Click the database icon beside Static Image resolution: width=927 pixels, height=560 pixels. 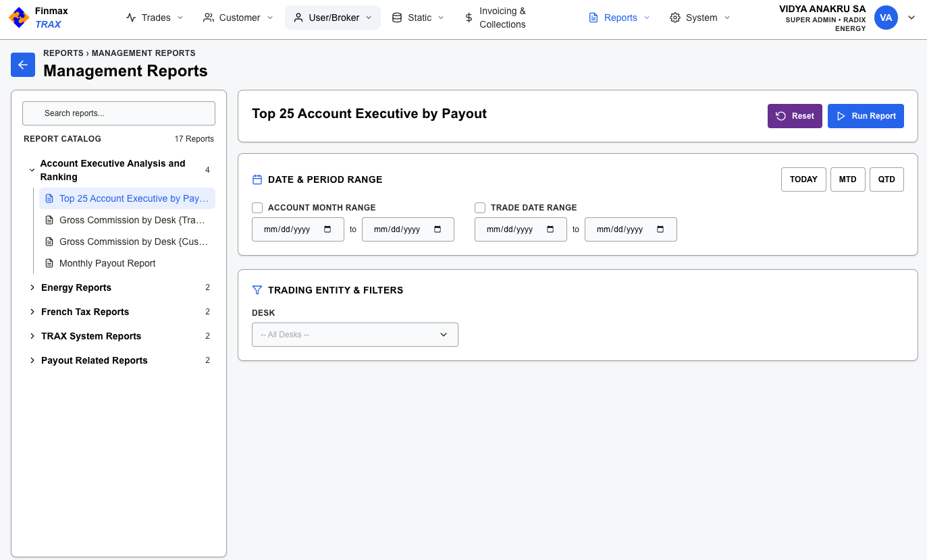tap(397, 18)
